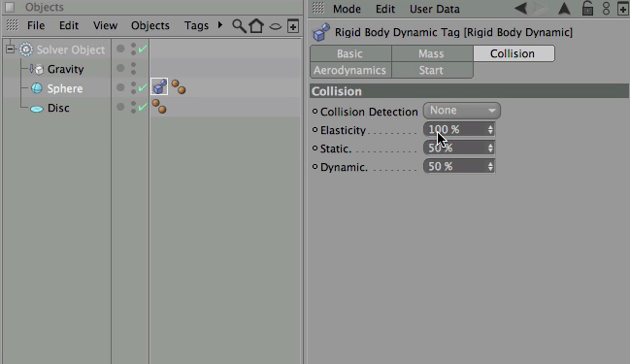Screen dimensions: 630x364
Task: Toggle the Solver Object green enable checkmark
Action: click(143, 50)
